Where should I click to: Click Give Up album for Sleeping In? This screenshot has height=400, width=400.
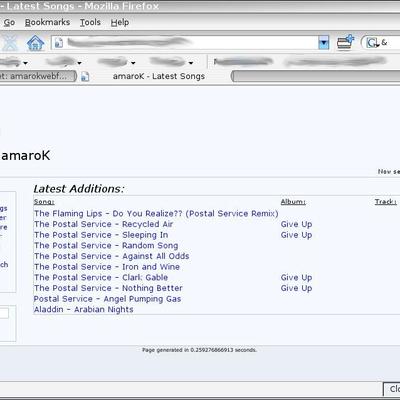coord(296,235)
